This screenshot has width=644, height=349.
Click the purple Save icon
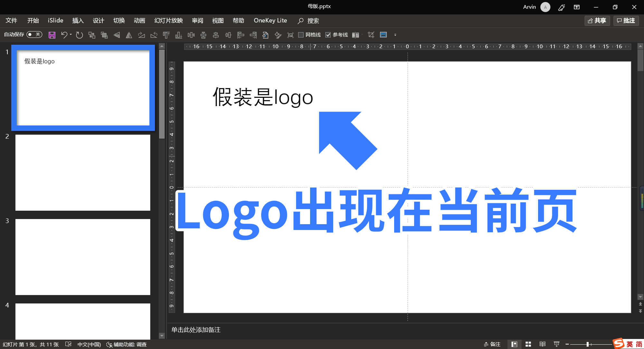click(52, 35)
